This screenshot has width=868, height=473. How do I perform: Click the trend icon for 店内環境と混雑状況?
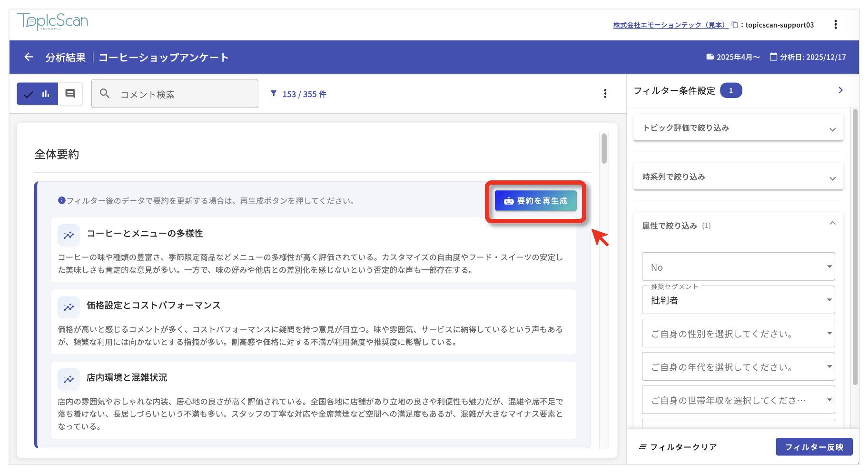click(69, 379)
